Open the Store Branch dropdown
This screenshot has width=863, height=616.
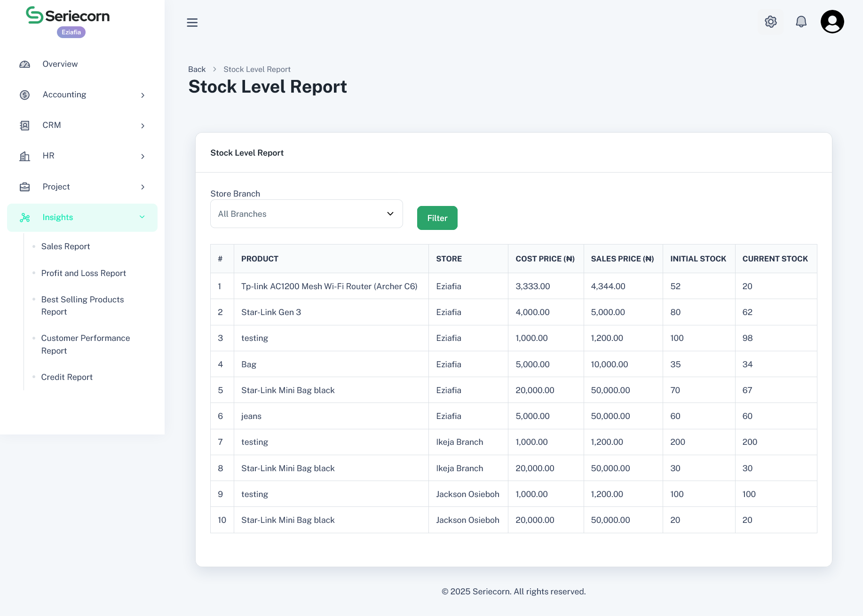306,214
